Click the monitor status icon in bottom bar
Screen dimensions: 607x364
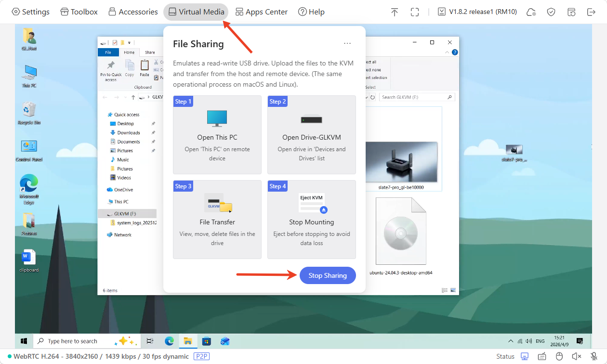point(525,356)
